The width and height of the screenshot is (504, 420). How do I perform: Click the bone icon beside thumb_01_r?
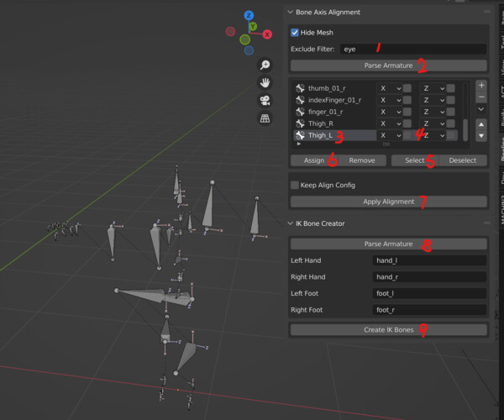300,88
